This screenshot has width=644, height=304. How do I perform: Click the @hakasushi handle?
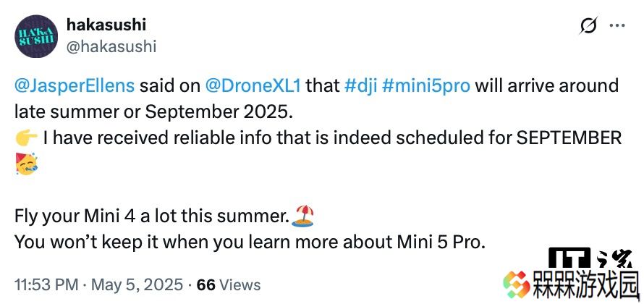[111, 46]
